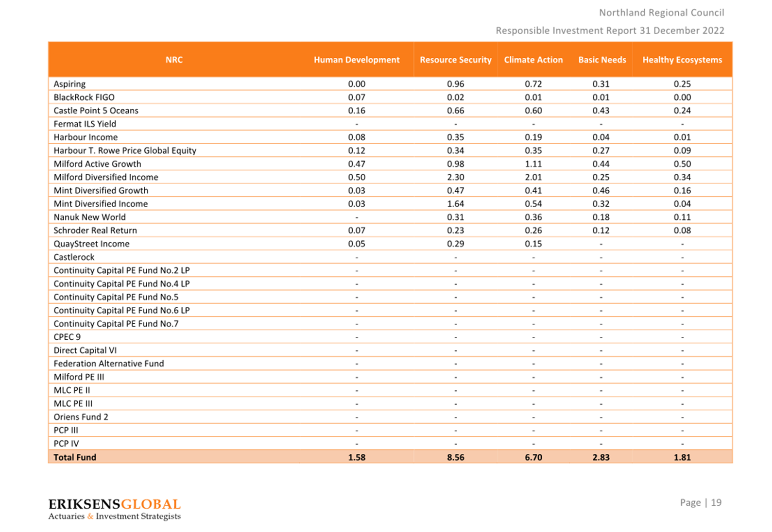
Task: Select Oriens Fund 2 row label
Action: [81, 417]
